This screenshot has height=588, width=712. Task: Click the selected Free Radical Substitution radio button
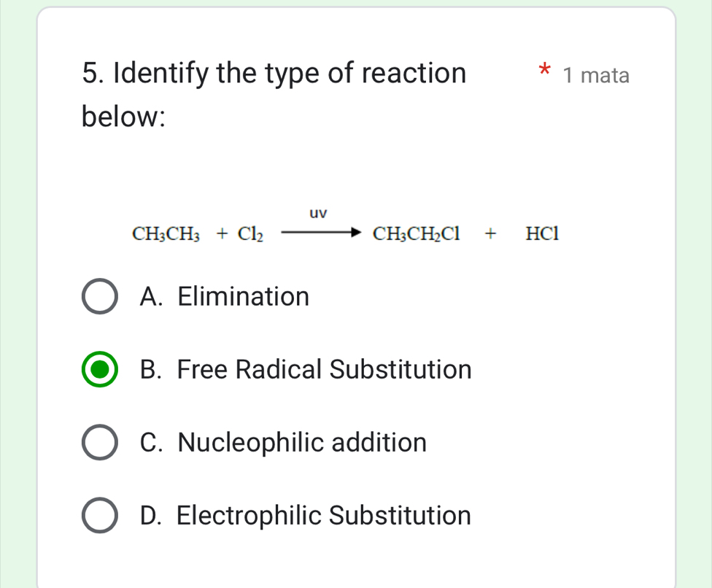98,370
